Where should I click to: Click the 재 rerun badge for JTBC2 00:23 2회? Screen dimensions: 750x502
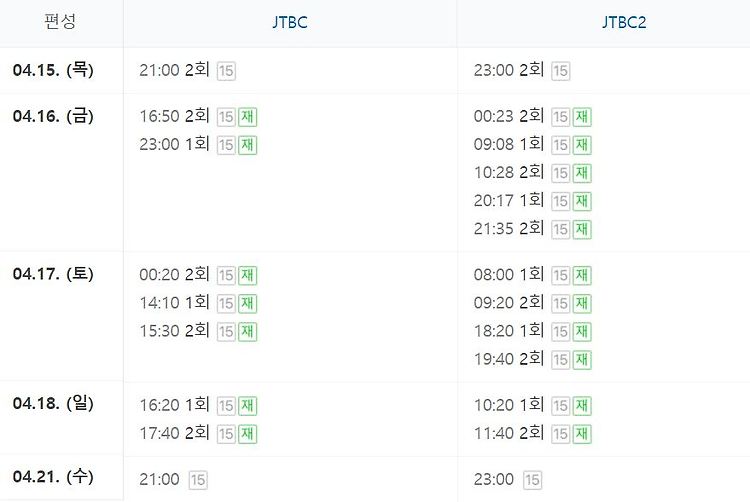pyautogui.click(x=582, y=117)
